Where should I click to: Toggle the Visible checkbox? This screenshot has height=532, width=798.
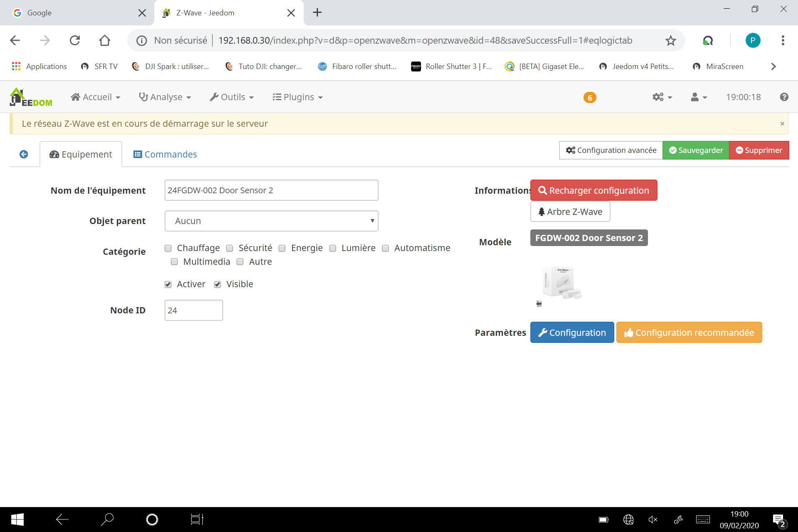tap(217, 284)
